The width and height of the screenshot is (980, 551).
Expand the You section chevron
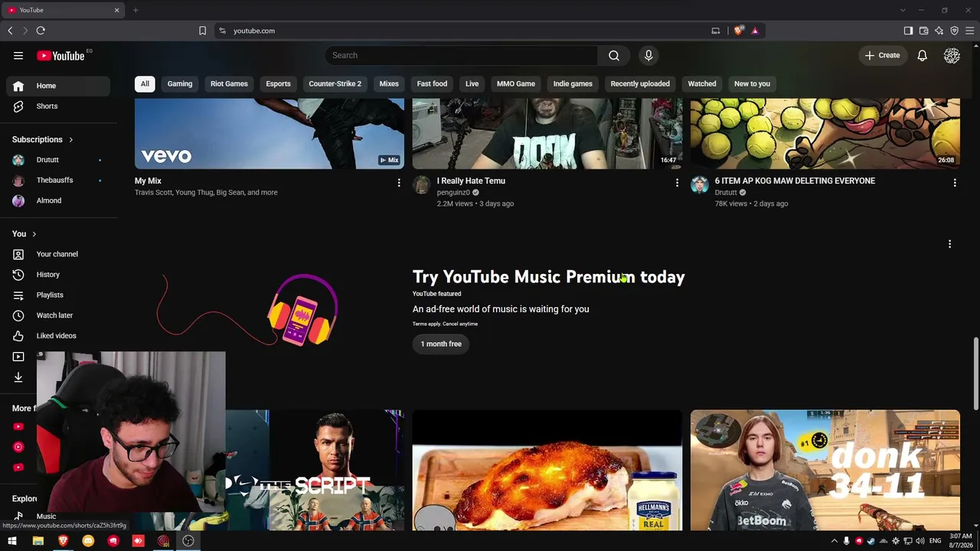click(x=34, y=234)
